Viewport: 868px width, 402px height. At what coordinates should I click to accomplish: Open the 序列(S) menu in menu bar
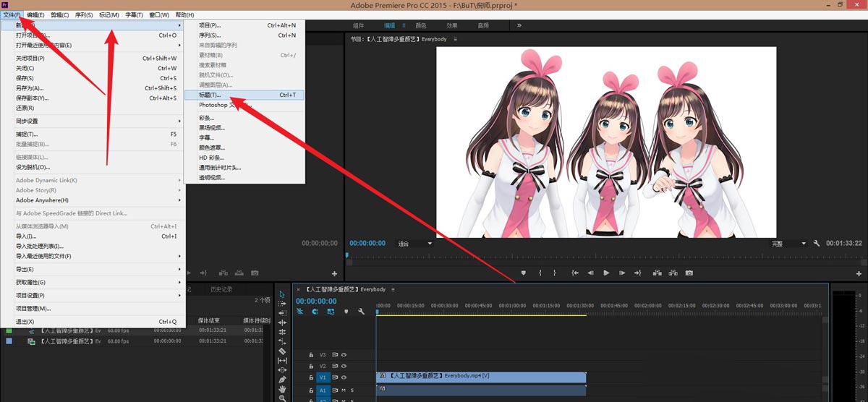click(85, 14)
